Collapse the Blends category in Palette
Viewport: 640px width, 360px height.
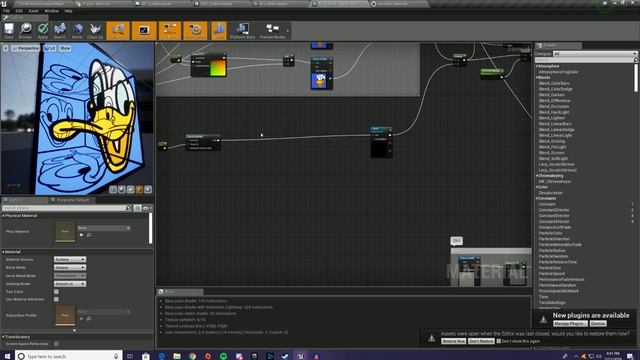pos(537,78)
